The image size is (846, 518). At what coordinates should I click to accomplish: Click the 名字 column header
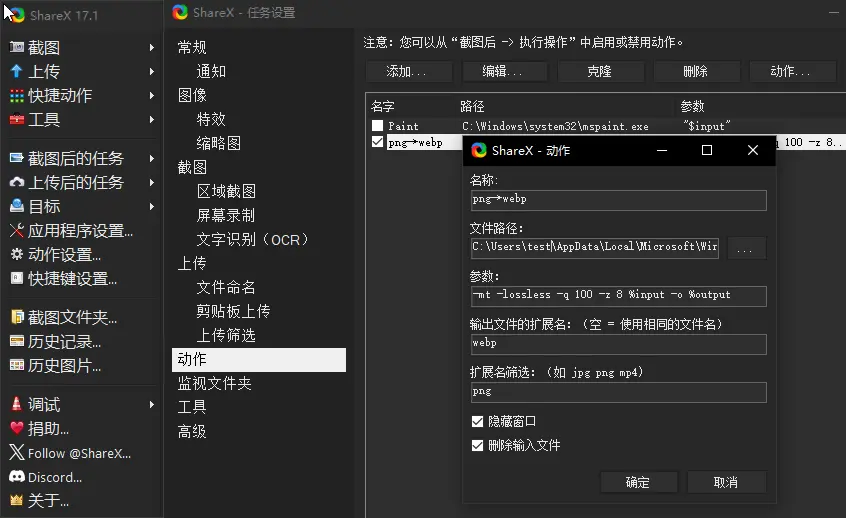(x=383, y=106)
